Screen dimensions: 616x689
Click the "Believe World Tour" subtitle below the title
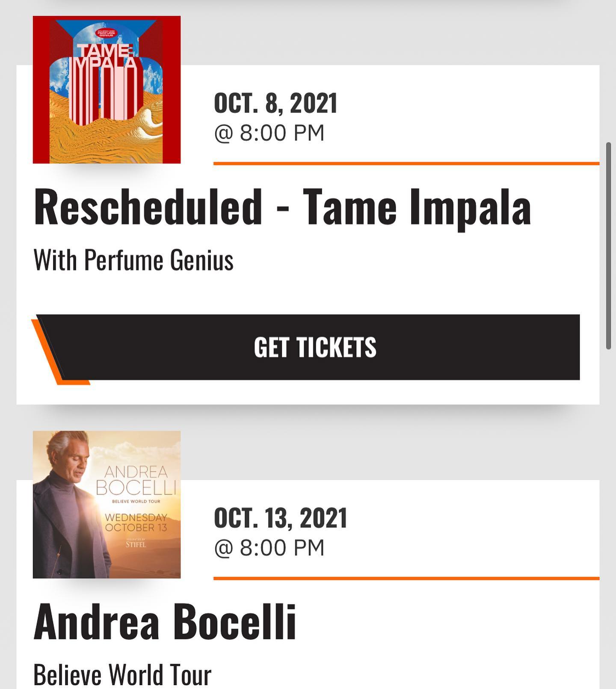pyautogui.click(x=122, y=674)
